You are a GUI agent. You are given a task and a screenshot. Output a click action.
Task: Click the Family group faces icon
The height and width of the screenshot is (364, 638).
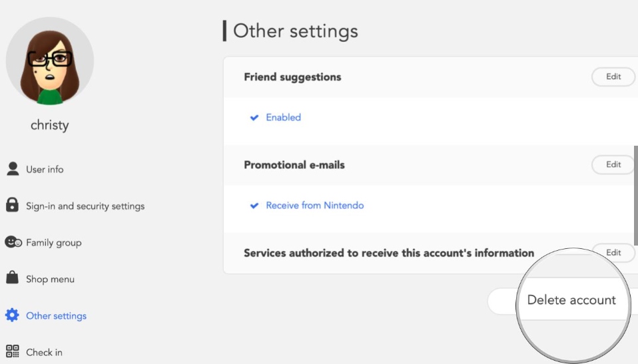click(13, 242)
